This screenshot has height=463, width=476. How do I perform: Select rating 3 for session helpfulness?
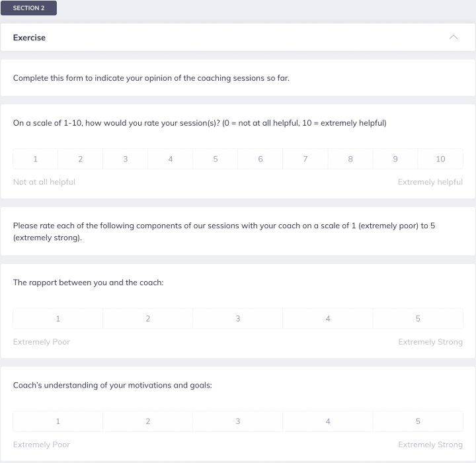click(x=126, y=159)
